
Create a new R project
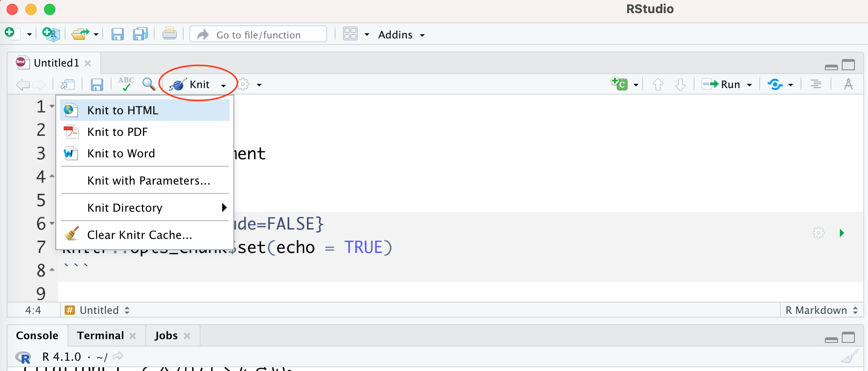tap(51, 34)
